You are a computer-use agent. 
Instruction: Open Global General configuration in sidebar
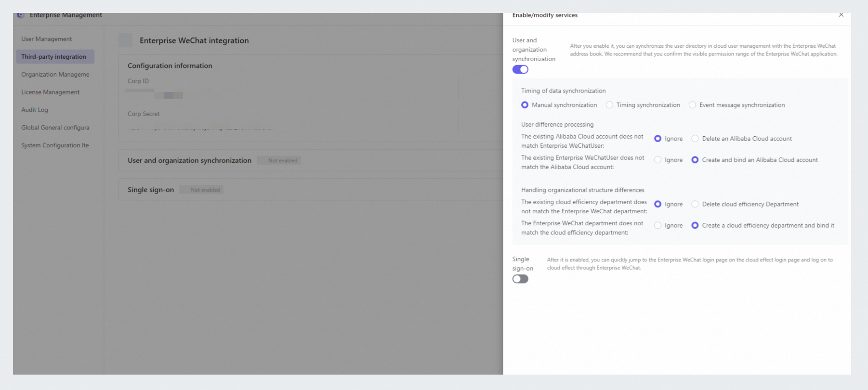click(x=55, y=128)
